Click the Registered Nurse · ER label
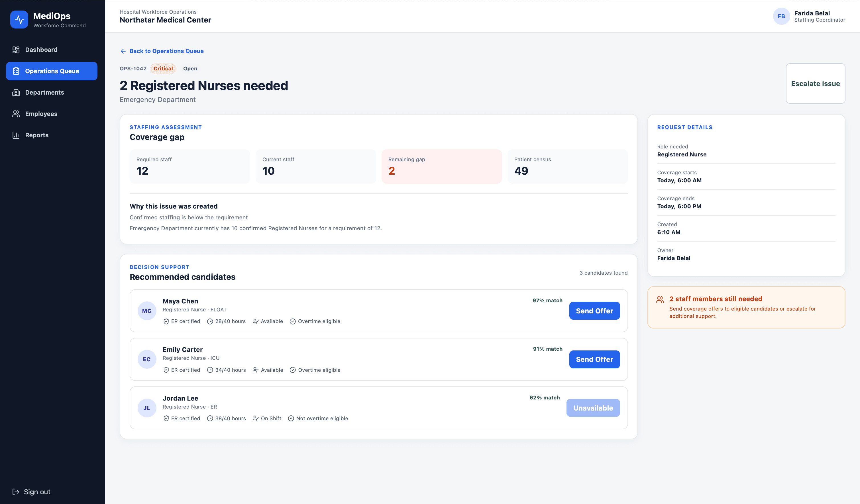Viewport: 860px width, 504px height. click(190, 407)
